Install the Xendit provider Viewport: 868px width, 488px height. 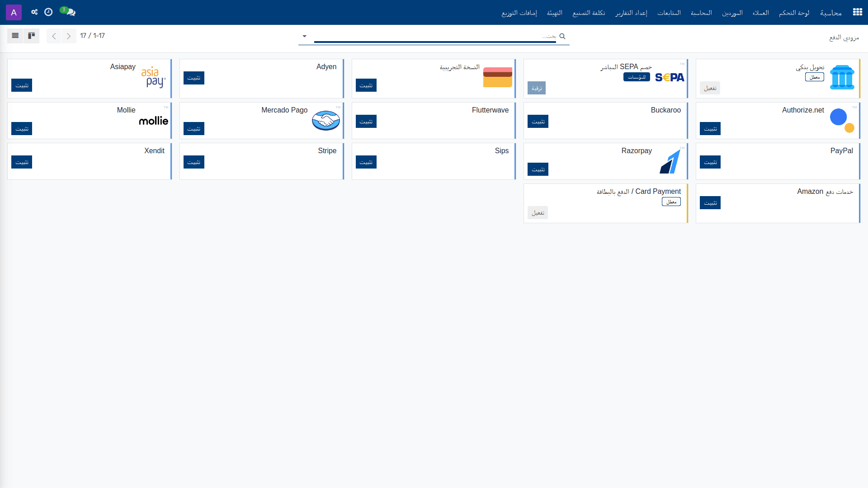tap(22, 162)
